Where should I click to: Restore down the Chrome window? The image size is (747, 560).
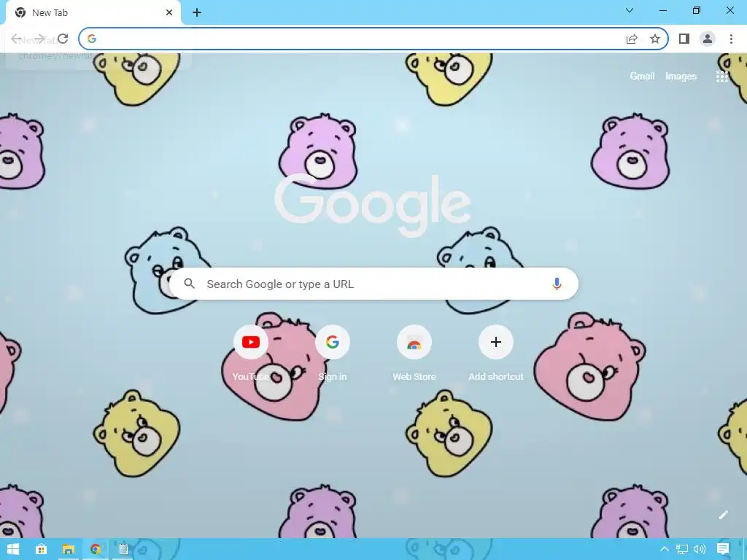[696, 10]
